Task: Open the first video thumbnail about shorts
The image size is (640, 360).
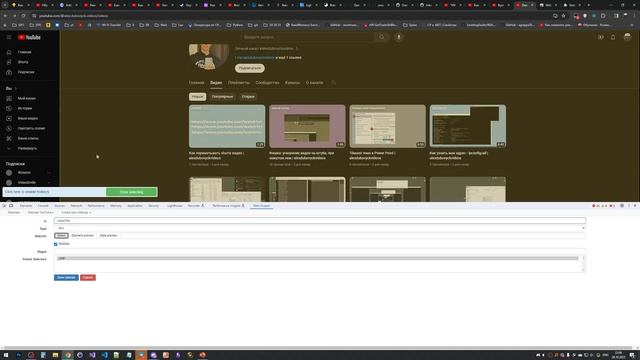Action: (227, 126)
